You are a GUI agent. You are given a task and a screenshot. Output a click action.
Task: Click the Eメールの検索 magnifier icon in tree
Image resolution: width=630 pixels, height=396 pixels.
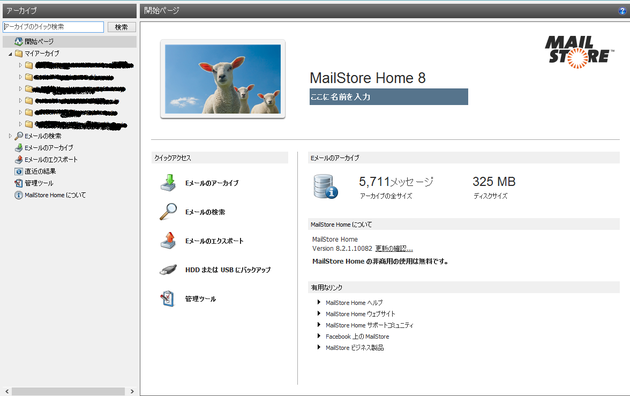click(18, 136)
